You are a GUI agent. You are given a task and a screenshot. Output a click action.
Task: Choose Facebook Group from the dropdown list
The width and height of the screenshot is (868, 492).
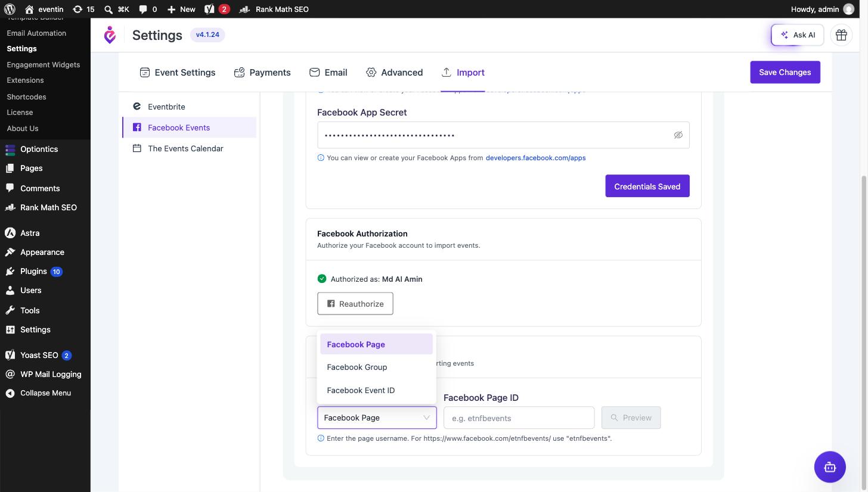pyautogui.click(x=376, y=367)
